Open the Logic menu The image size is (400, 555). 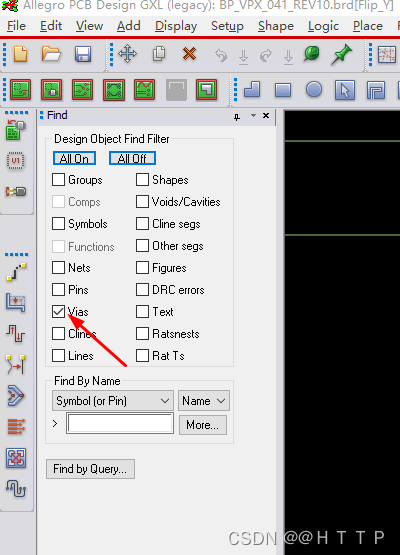[323, 26]
